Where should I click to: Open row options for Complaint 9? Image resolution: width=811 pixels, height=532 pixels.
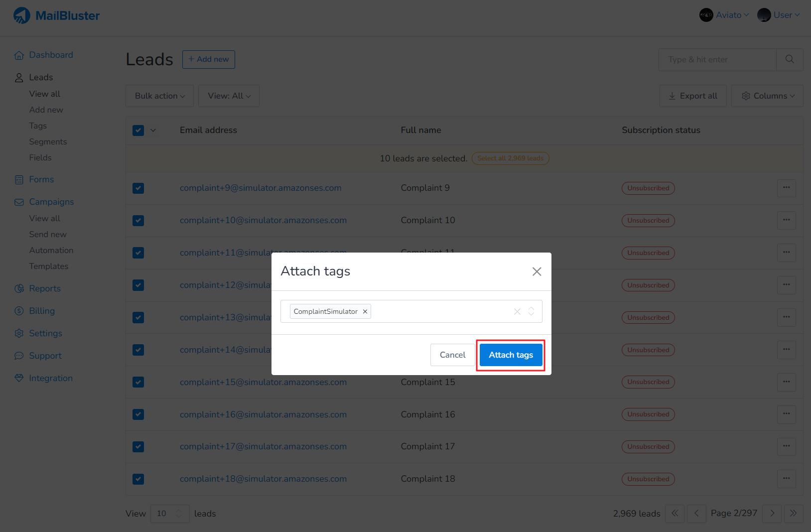point(787,188)
